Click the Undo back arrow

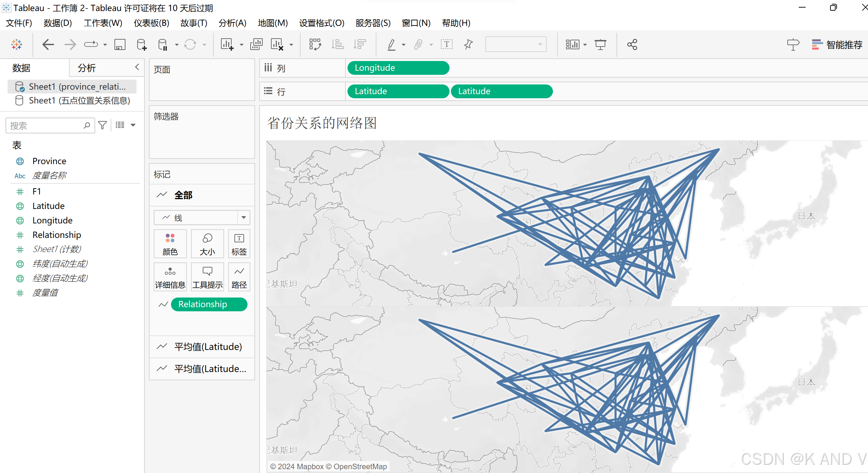coord(48,44)
